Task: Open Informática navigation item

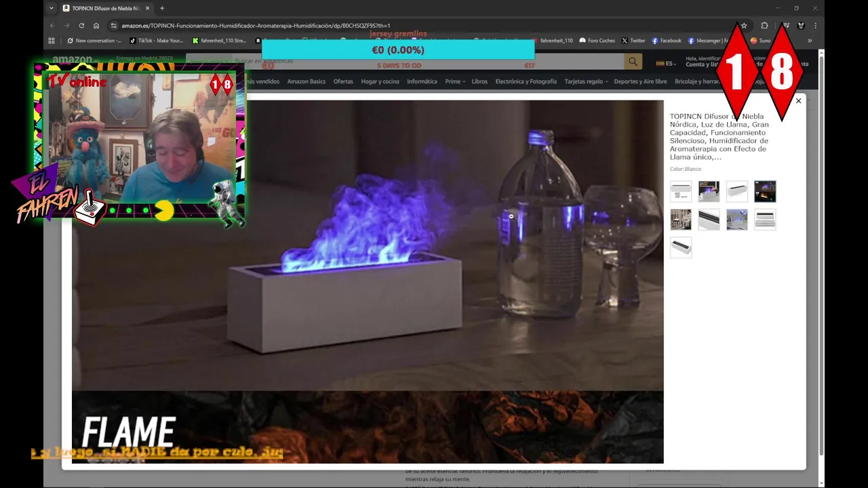Action: pyautogui.click(x=422, y=81)
